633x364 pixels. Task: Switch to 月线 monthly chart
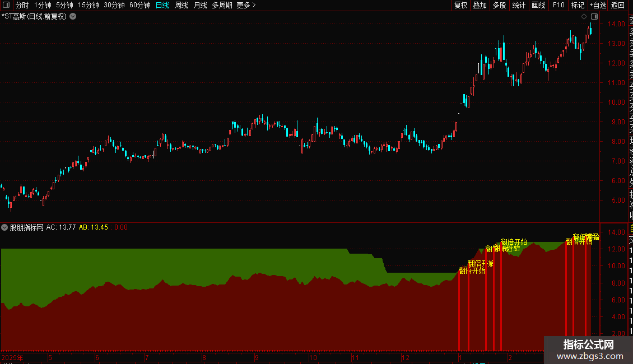coord(200,5)
